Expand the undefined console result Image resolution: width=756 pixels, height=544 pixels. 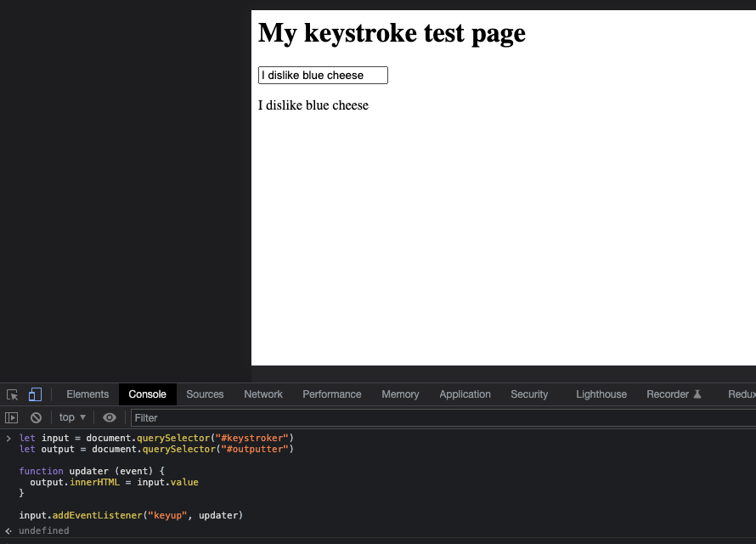[x=42, y=530]
